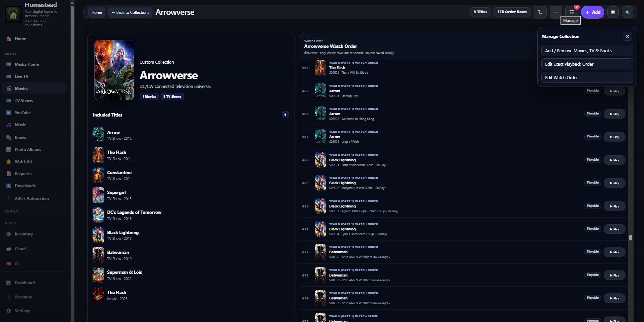This screenshot has height=322, width=644.
Task: Click the 9 Titles pill
Action: [x=480, y=12]
